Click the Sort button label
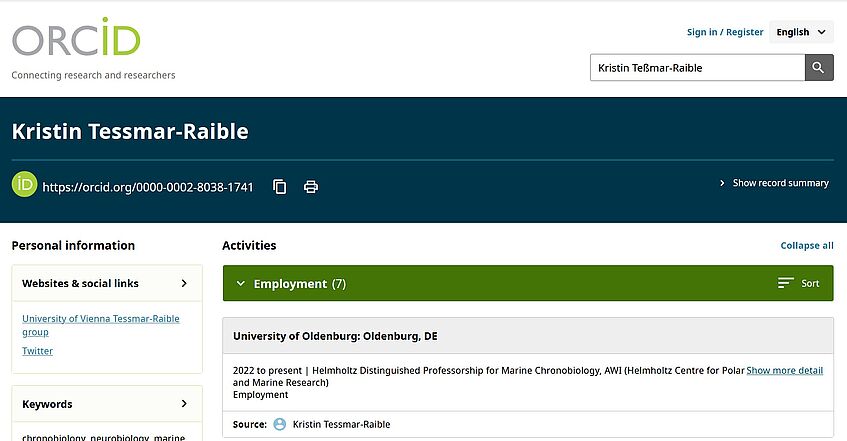Screen dimensions: 847x441 [810, 284]
